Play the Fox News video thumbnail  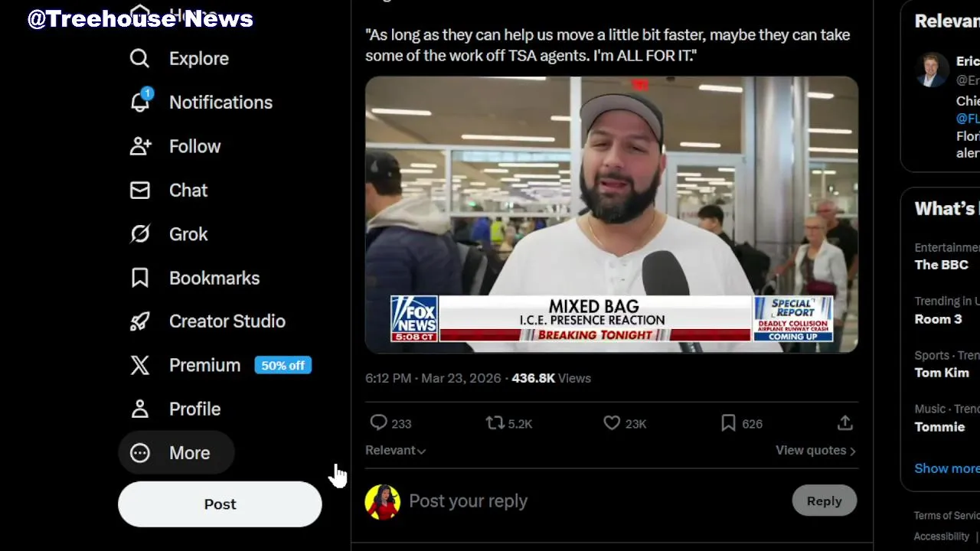pos(612,214)
